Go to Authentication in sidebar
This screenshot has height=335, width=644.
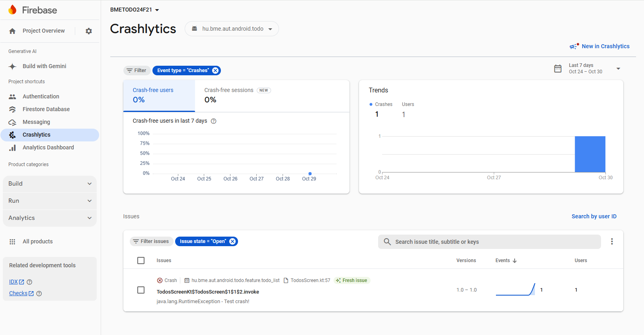[x=50, y=96]
